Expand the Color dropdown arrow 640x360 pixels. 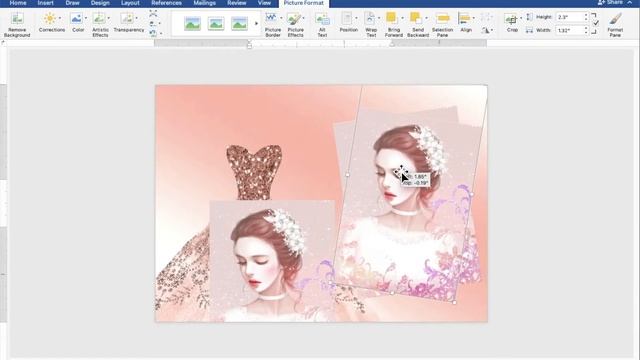tap(86, 18)
